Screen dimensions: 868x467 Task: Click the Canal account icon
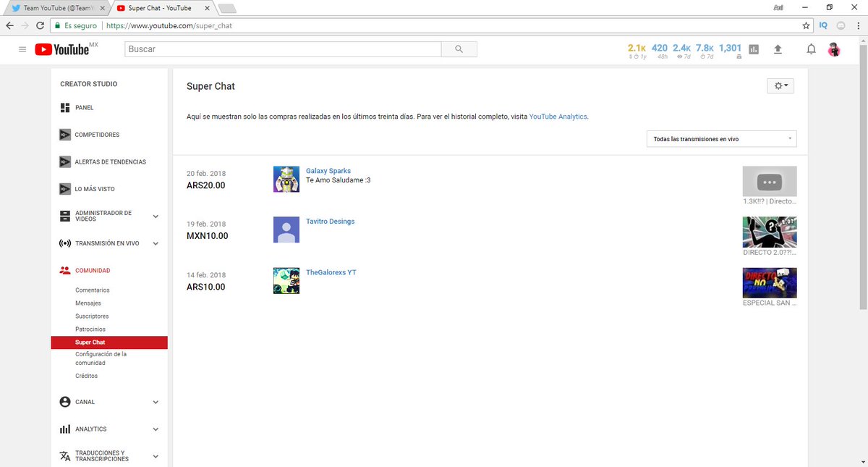(x=65, y=402)
